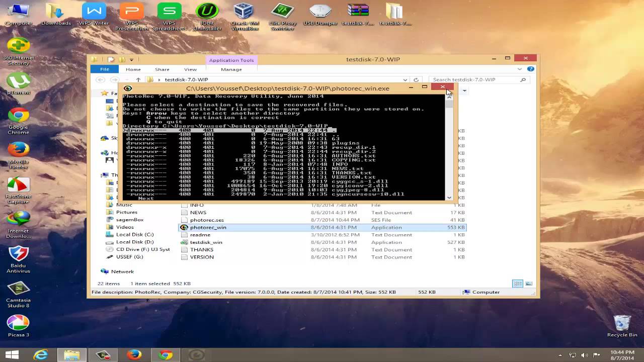Select the Application Tools contextual tab
The image size is (644, 362).
tap(231, 60)
